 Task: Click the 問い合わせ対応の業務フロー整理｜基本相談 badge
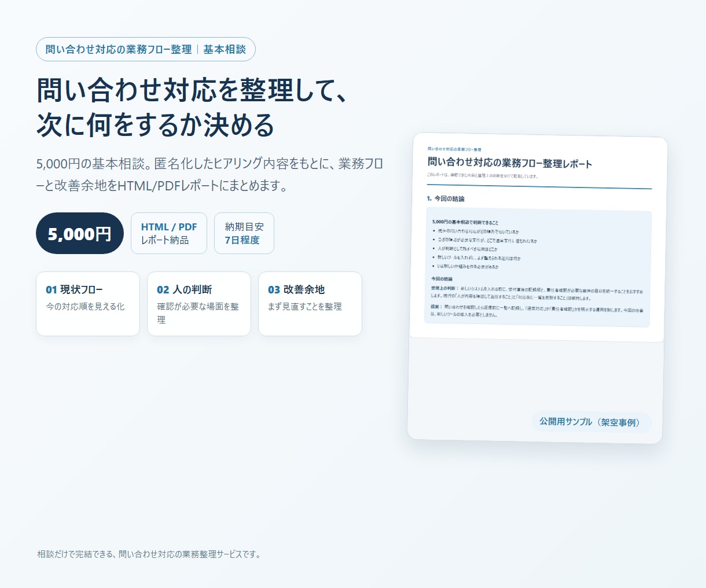click(x=146, y=49)
